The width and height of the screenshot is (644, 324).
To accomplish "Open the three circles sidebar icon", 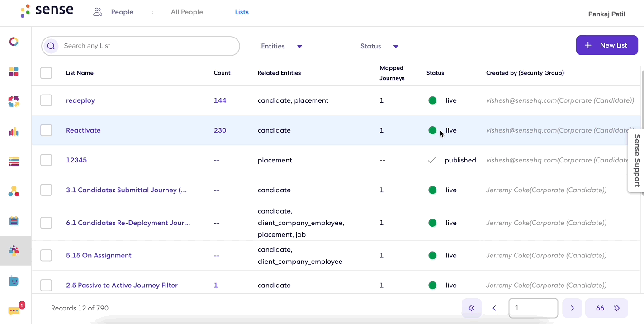I will click(14, 191).
